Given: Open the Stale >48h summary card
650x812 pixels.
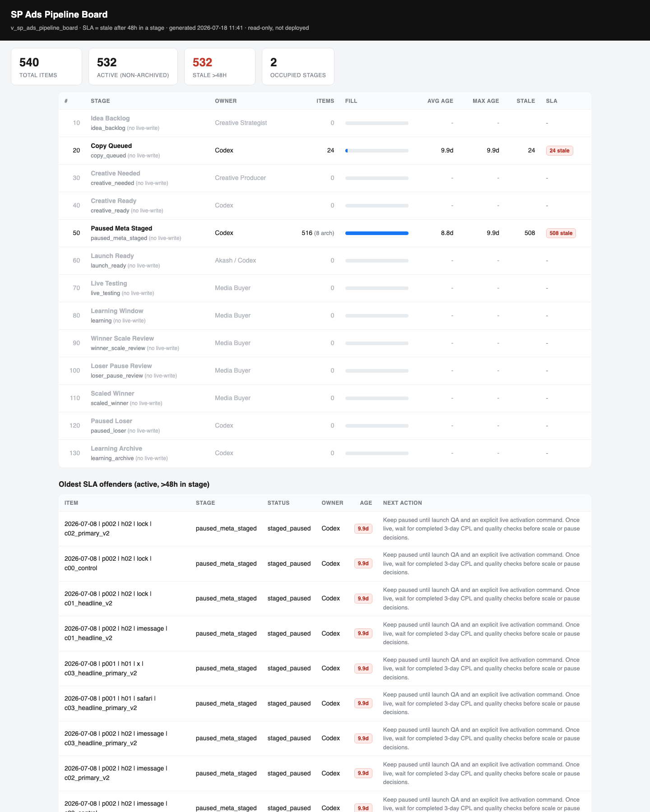Looking at the screenshot, I should pyautogui.click(x=220, y=67).
